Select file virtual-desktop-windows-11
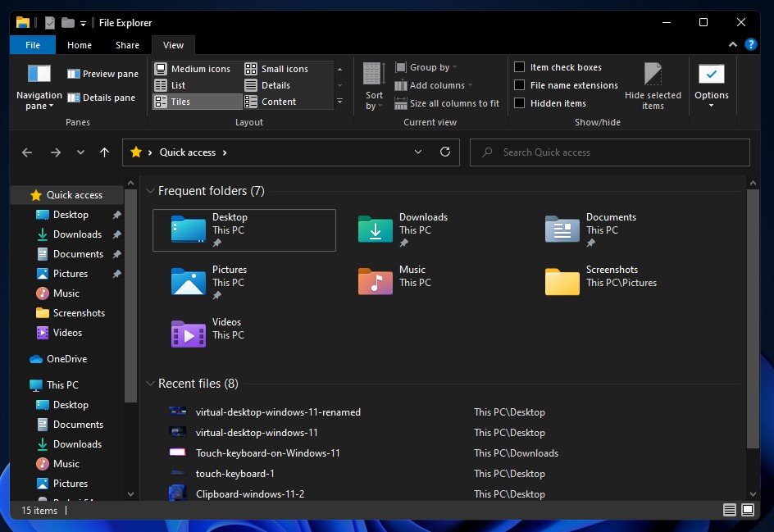 [x=257, y=433]
